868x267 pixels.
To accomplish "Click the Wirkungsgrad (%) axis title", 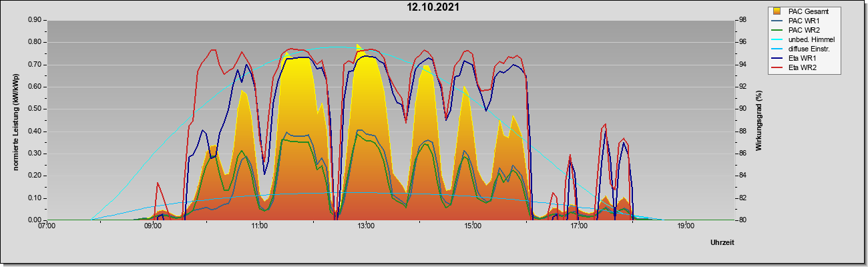I will click(x=759, y=120).
